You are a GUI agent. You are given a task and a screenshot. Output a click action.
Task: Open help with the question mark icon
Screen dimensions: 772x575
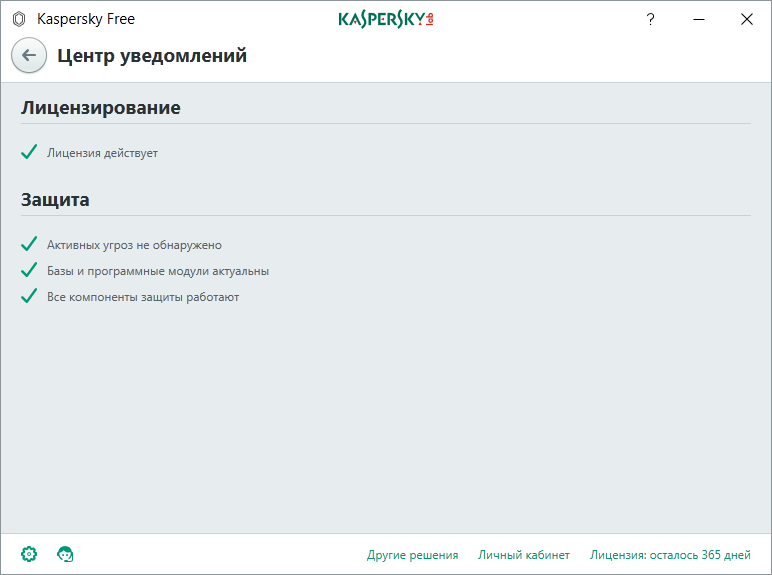[x=650, y=19]
